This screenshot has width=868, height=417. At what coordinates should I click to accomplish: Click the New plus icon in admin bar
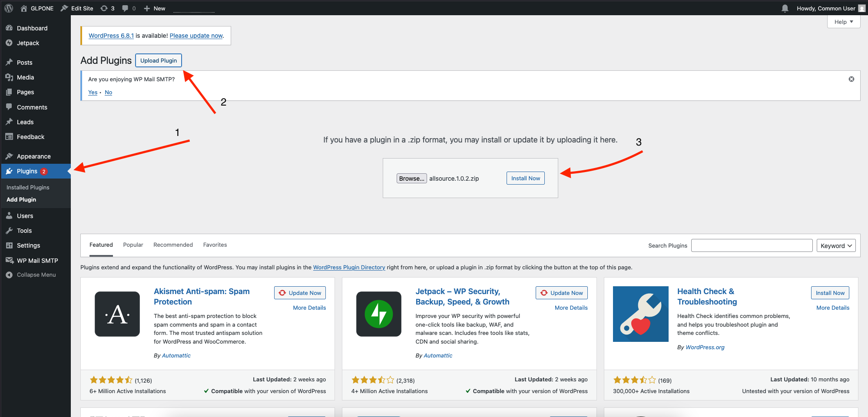coord(147,8)
